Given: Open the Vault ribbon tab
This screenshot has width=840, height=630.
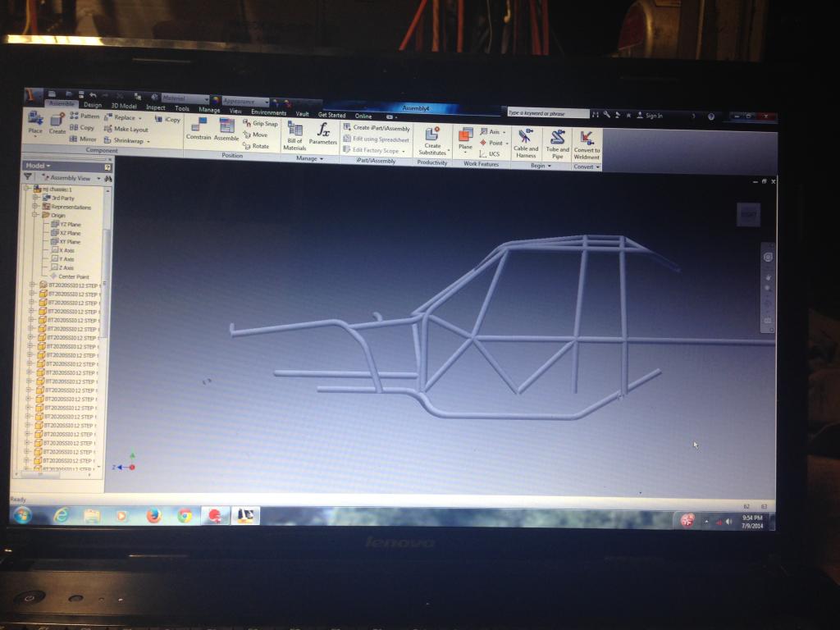Looking at the screenshot, I should click(x=302, y=113).
